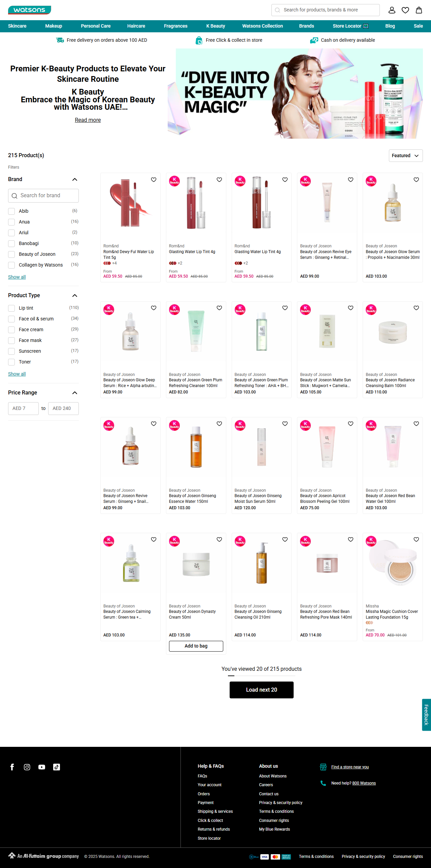The width and height of the screenshot is (431, 868).
Task: Open the Makeup menu
Action: click(x=54, y=26)
